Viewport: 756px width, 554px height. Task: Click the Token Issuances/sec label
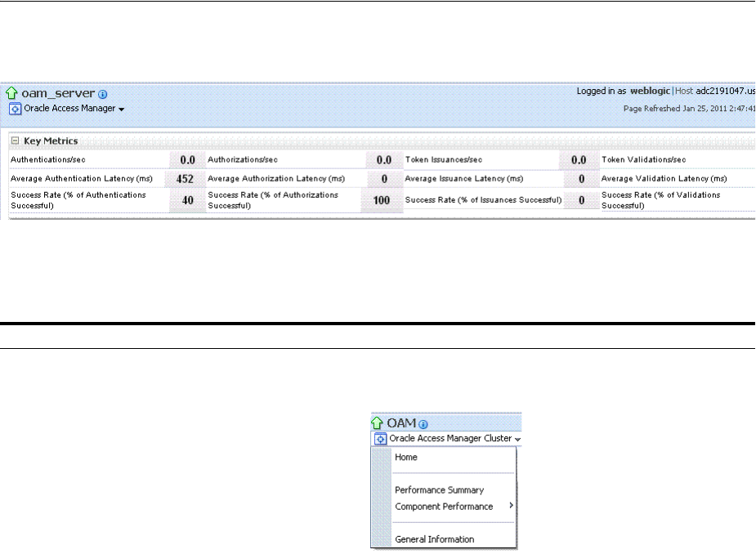444,159
